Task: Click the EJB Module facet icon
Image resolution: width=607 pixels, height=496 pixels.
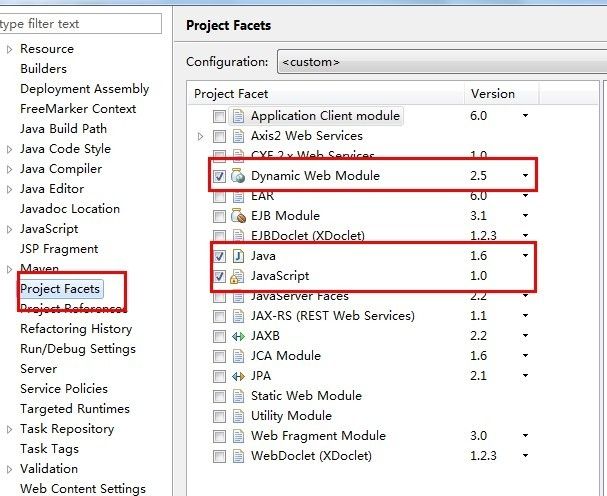Action: click(238, 216)
